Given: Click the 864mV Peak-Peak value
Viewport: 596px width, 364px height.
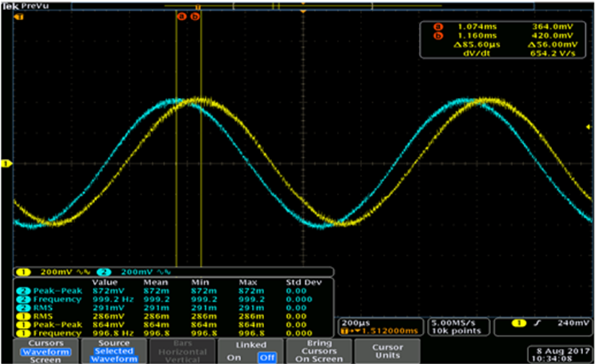Looking at the screenshot, I should click(x=108, y=325).
